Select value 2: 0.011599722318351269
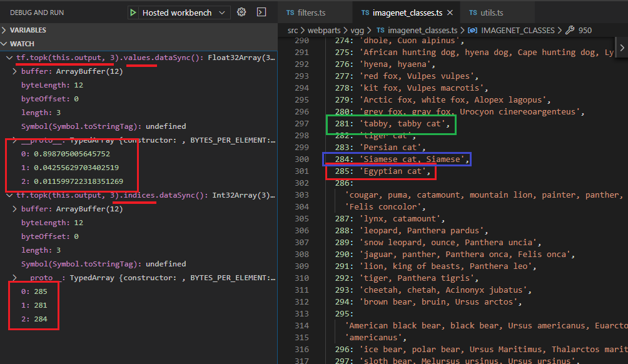The image size is (628, 364). tap(72, 181)
